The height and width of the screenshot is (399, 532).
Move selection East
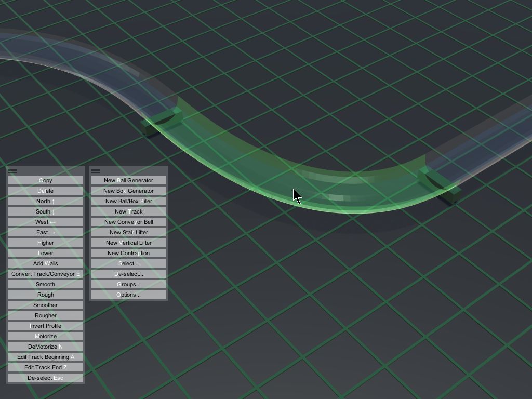(x=46, y=232)
